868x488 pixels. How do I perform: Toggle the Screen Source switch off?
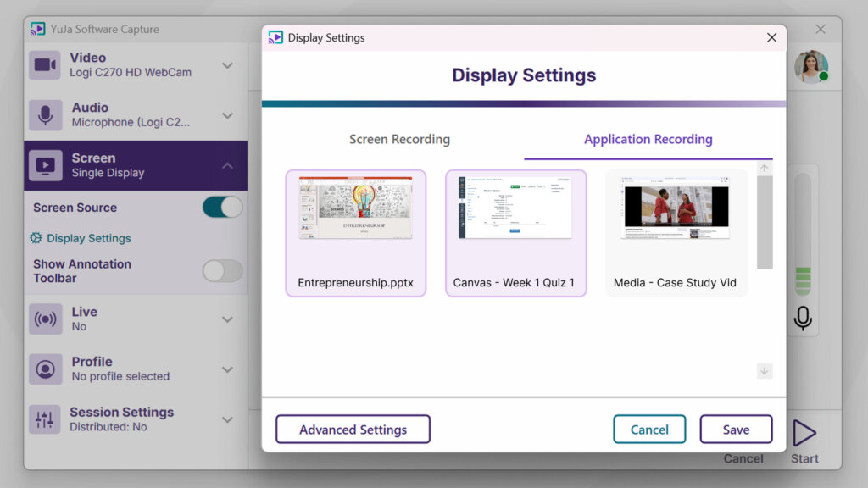pos(222,208)
